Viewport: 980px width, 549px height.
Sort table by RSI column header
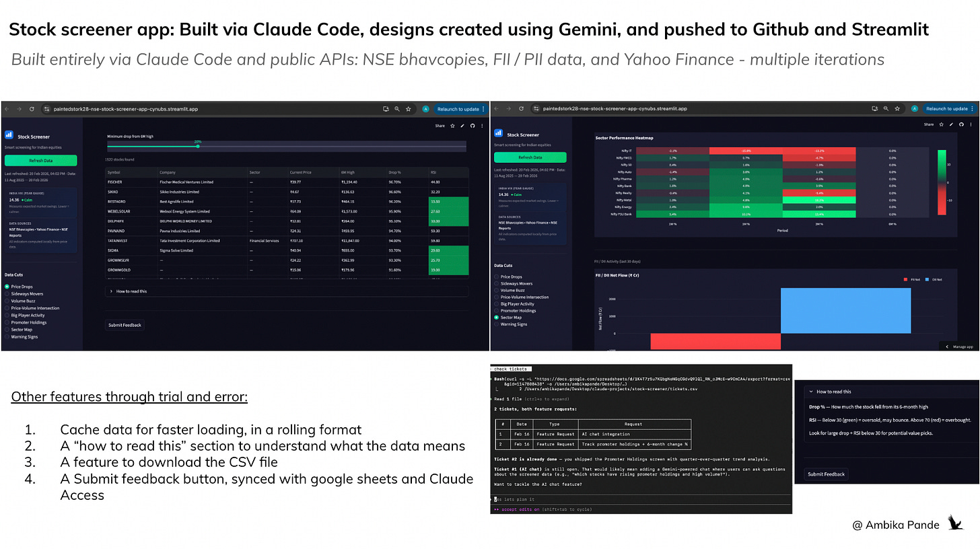tap(448, 172)
